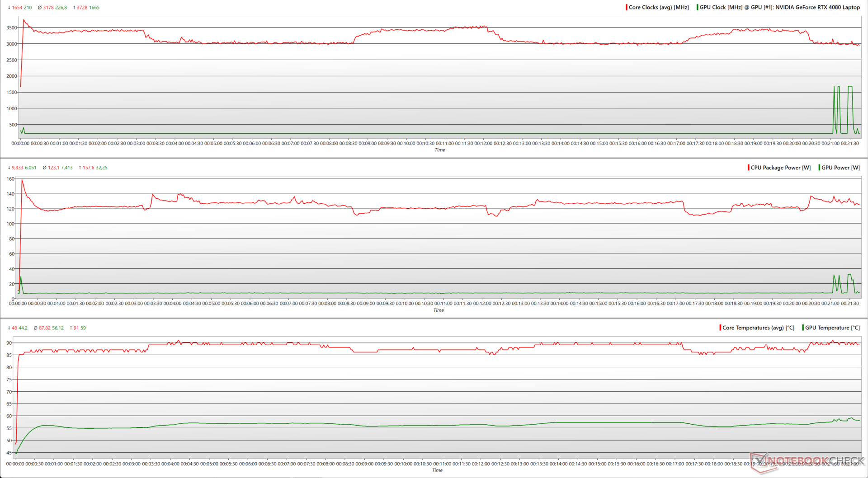Click the maximum up-arrow in the power graph stats

[x=80, y=168]
